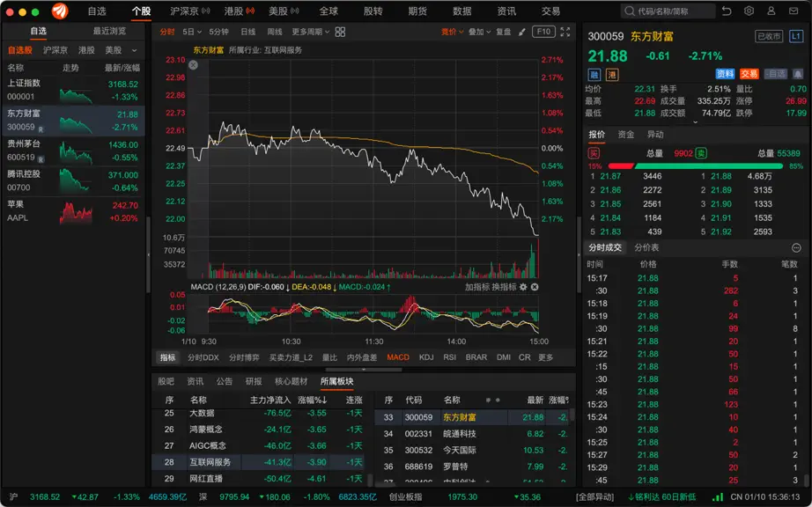The height and width of the screenshot is (507, 812).
Task: Select the brush drawing tool icon
Action: (522, 32)
